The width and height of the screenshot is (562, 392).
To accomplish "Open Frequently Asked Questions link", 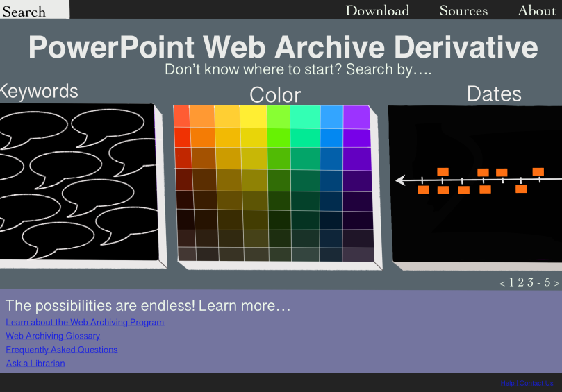I will 62,350.
